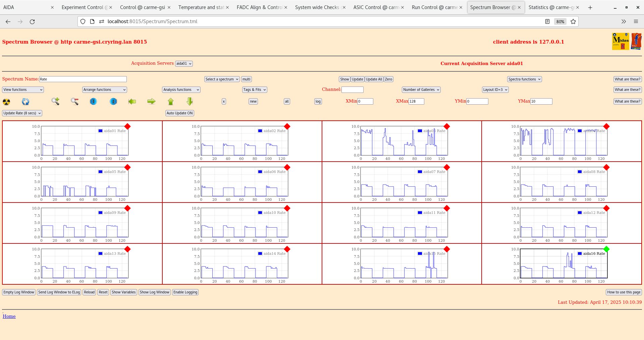Enable logarithmic scale with the log toggle
The image size is (644, 340).
(318, 101)
